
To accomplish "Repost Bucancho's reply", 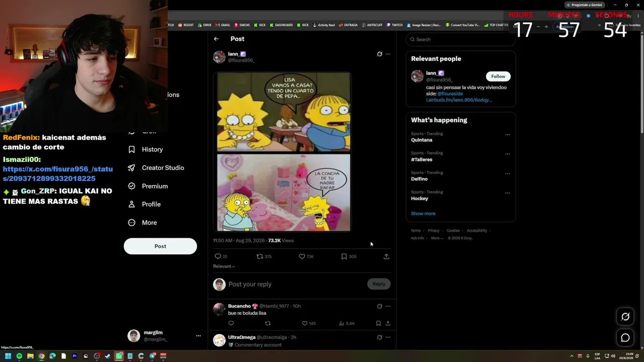I will pos(268,323).
